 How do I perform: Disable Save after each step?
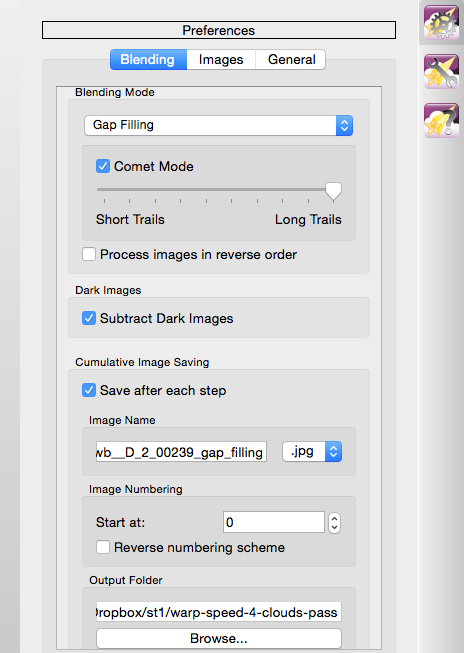pos(89,390)
